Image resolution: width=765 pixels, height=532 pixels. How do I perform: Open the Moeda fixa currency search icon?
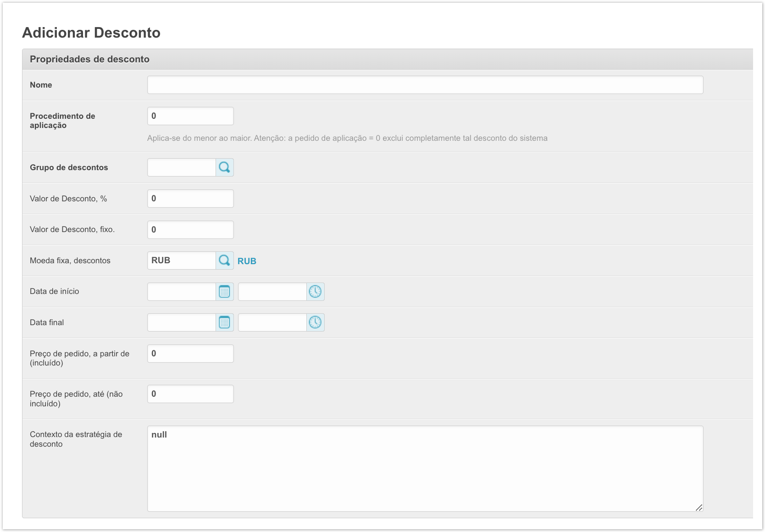(224, 260)
